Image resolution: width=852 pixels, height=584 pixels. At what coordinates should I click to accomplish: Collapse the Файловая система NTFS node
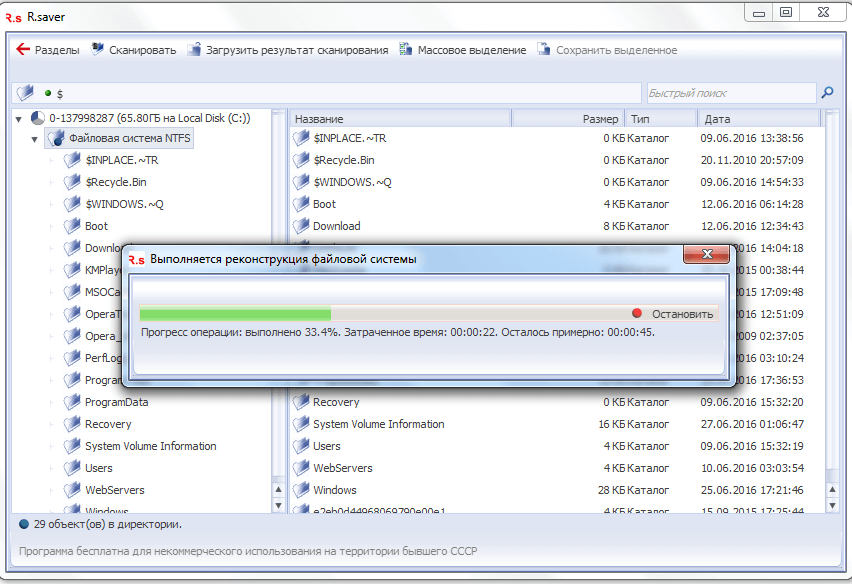[35, 139]
